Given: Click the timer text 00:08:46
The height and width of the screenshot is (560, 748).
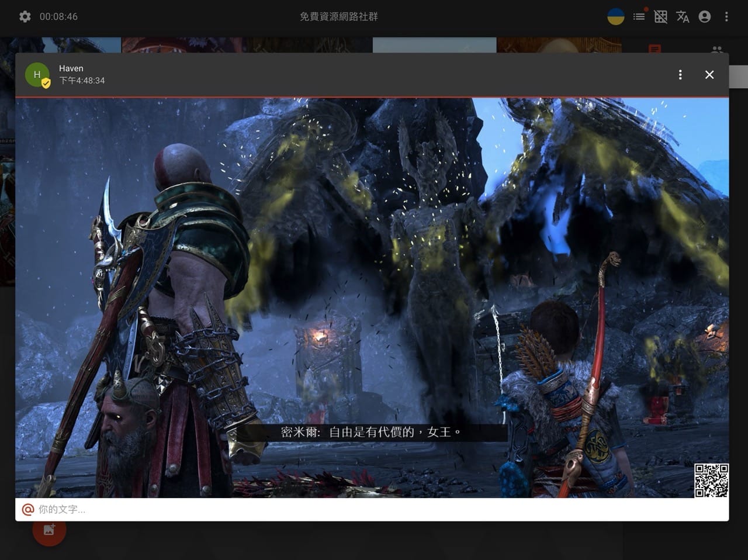Looking at the screenshot, I should coord(58,16).
